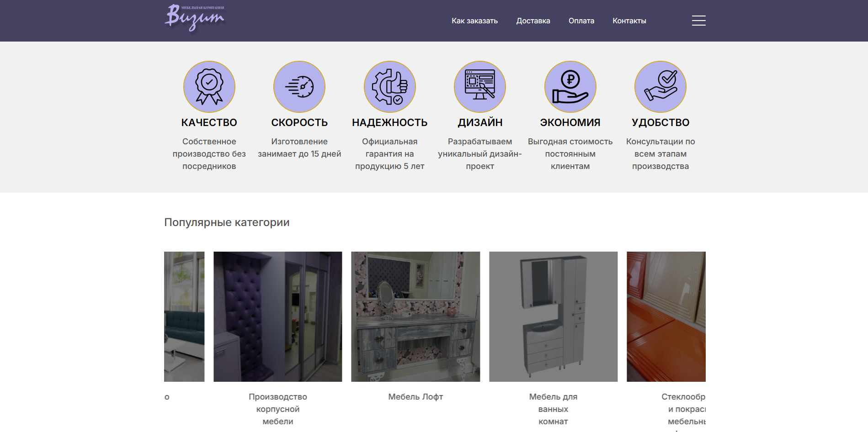Screen dimensions: 868x432
Task: Click the purple wardrobe hallway thumbnail
Action: pyautogui.click(x=278, y=316)
